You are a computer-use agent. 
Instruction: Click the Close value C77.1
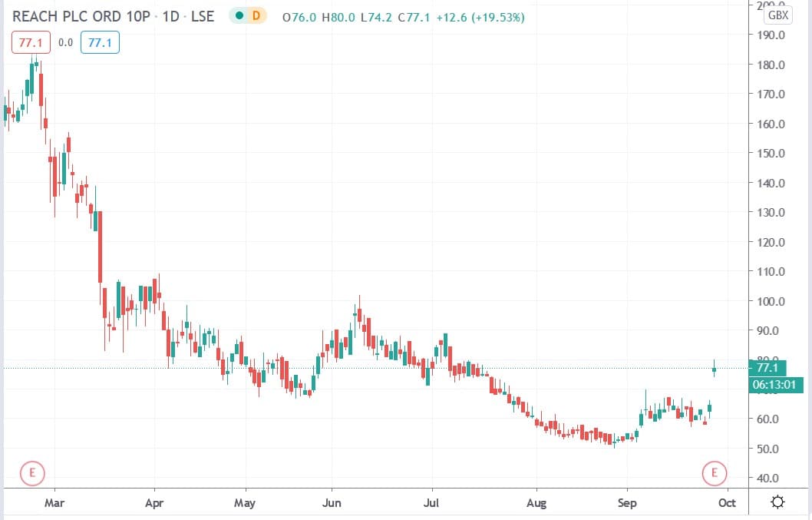[x=414, y=18]
